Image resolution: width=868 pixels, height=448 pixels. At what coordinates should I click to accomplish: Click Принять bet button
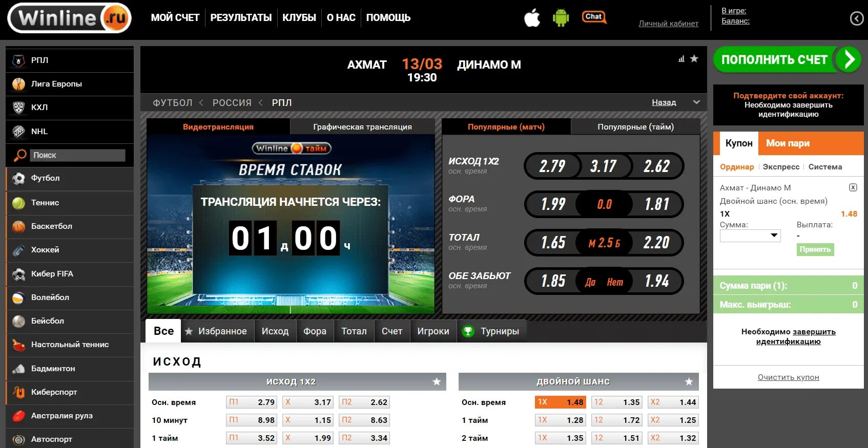(x=815, y=249)
